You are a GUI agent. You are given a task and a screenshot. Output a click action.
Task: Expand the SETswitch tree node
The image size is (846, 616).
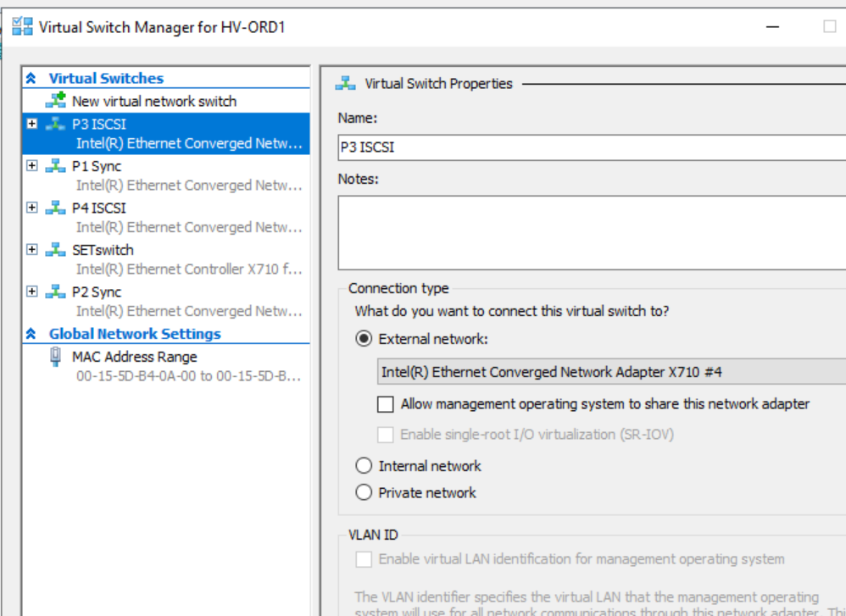pyautogui.click(x=32, y=249)
